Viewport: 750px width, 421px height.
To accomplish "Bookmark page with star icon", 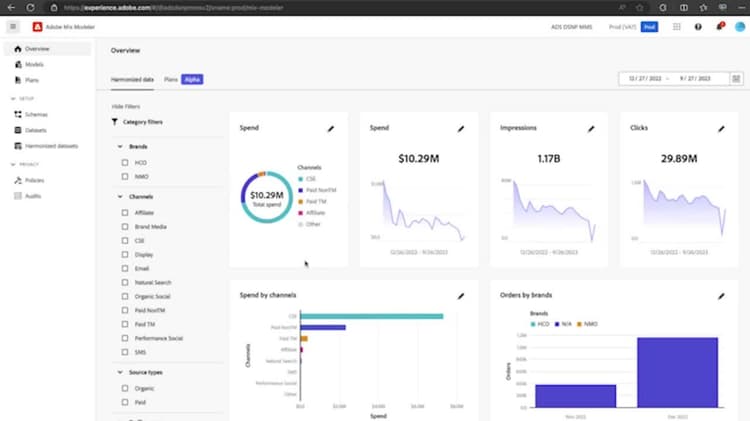I will pyautogui.click(x=640, y=8).
